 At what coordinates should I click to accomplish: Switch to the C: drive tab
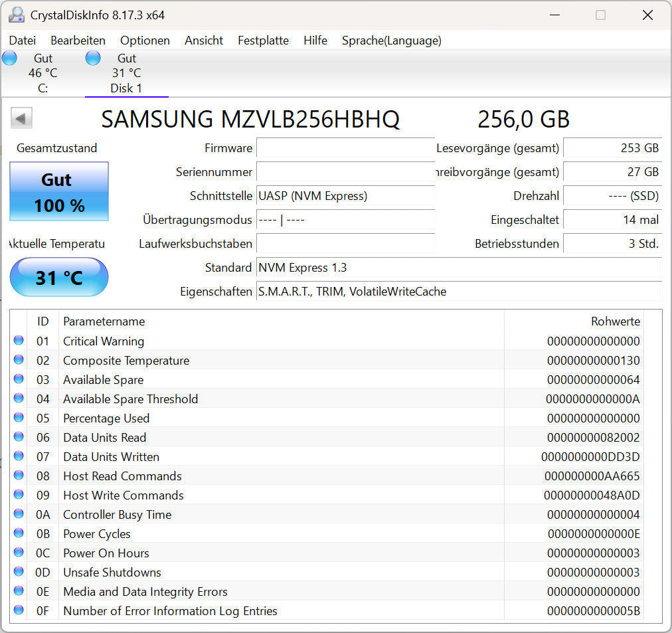(42, 72)
